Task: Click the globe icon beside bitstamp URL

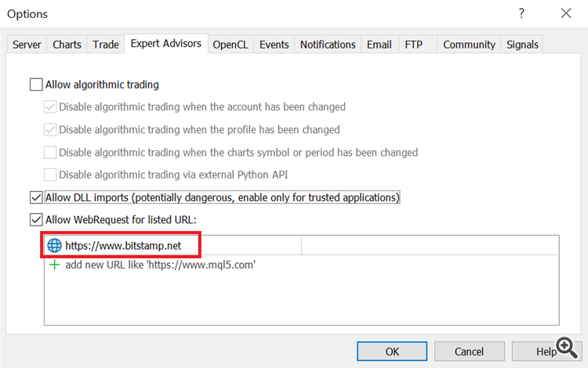Action: (x=54, y=246)
